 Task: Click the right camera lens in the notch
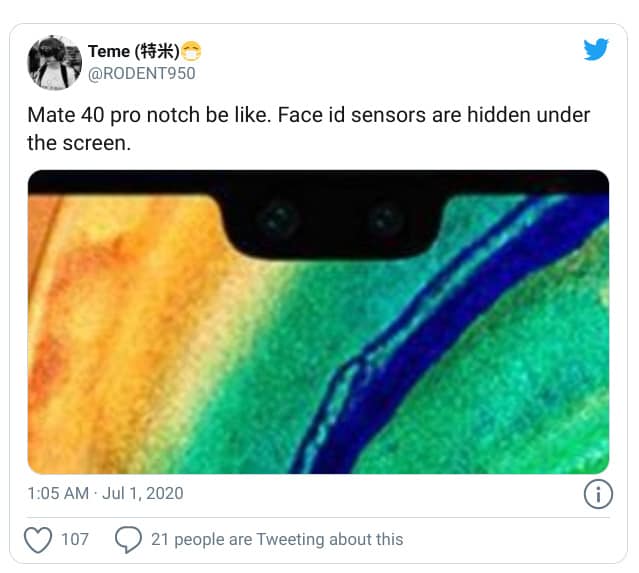(x=383, y=217)
